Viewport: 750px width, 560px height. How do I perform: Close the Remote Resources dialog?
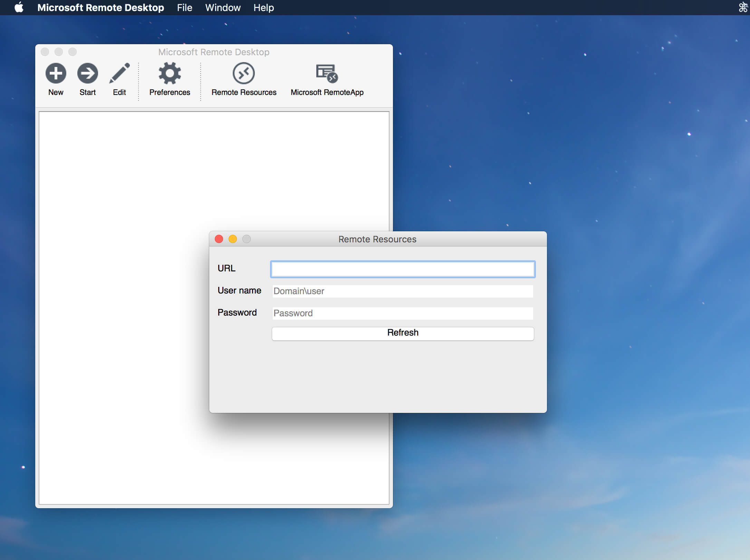[219, 239]
